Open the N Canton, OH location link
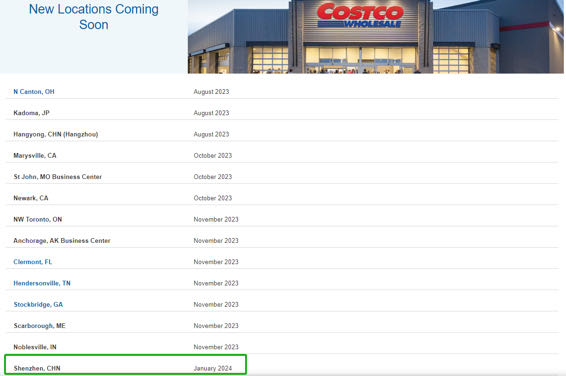Viewport: 566px width, 376px height. point(34,92)
